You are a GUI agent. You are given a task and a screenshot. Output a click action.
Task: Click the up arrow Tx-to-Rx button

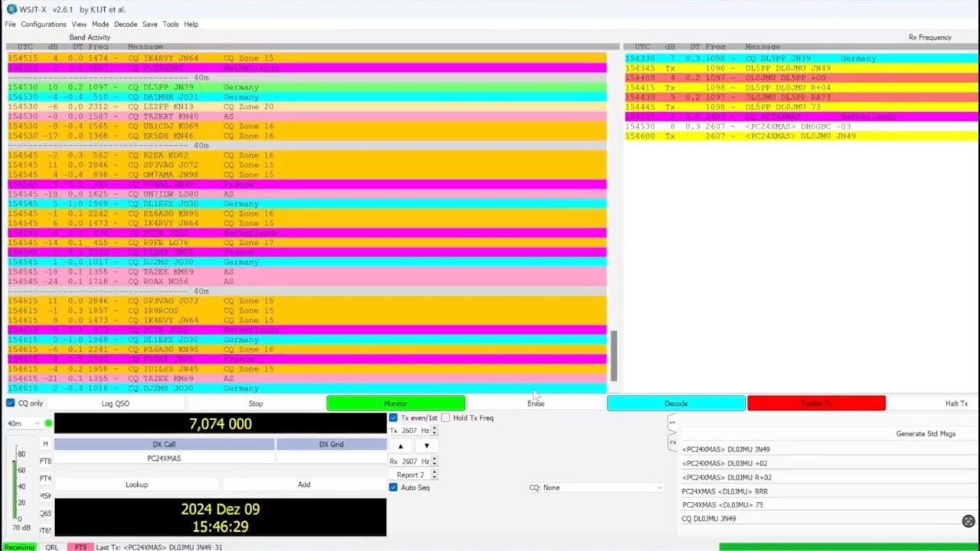coord(400,445)
